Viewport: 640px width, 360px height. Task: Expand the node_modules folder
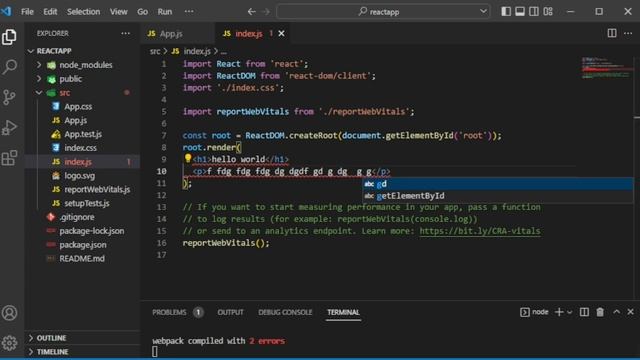tap(39, 65)
